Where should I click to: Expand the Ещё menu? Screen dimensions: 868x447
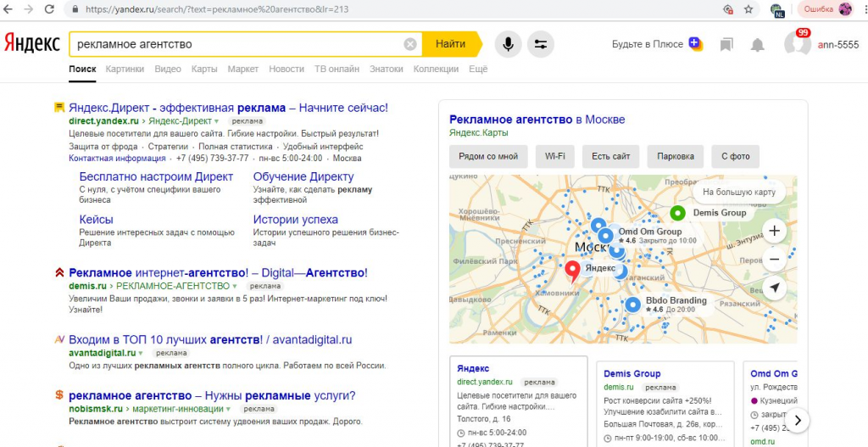pyautogui.click(x=478, y=70)
